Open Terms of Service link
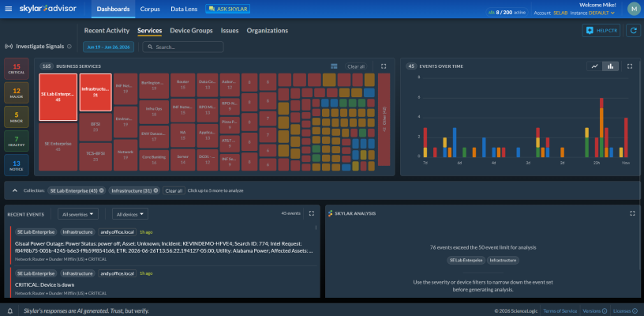 point(560,311)
